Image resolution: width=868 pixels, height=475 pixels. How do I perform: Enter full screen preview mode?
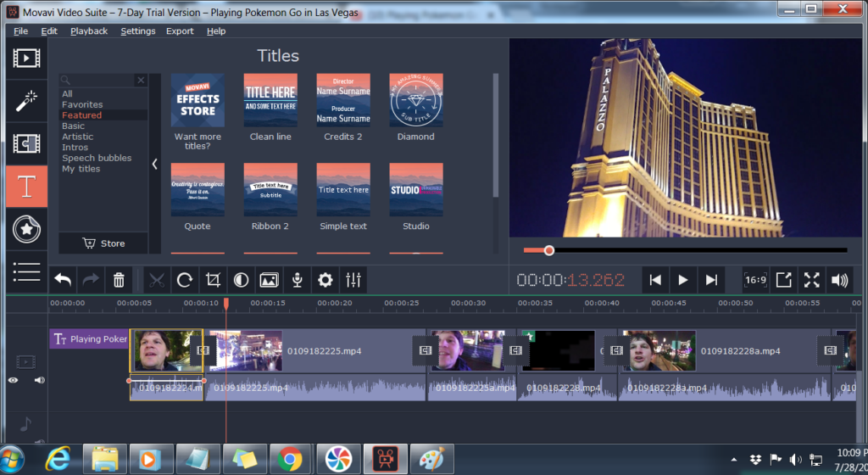point(811,280)
